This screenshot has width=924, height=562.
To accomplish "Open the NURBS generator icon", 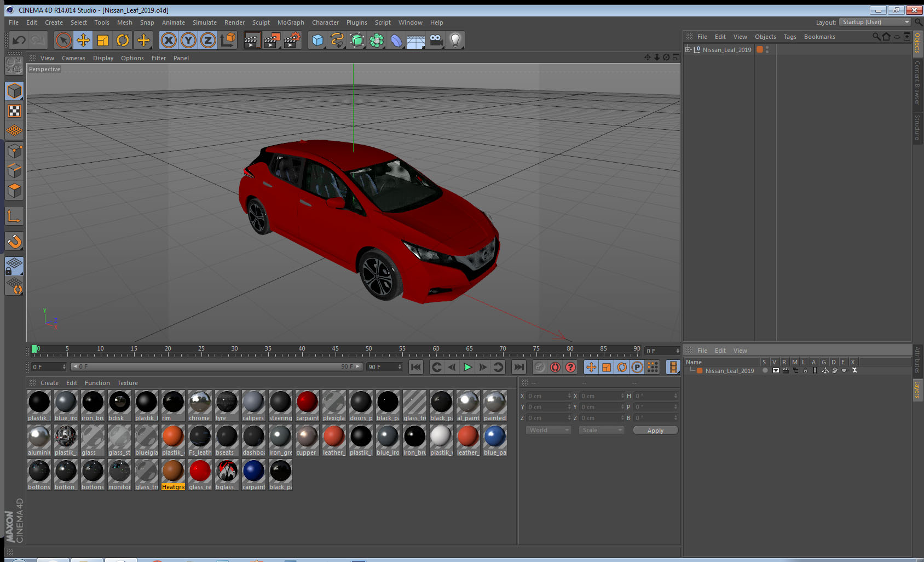I will pos(357,40).
